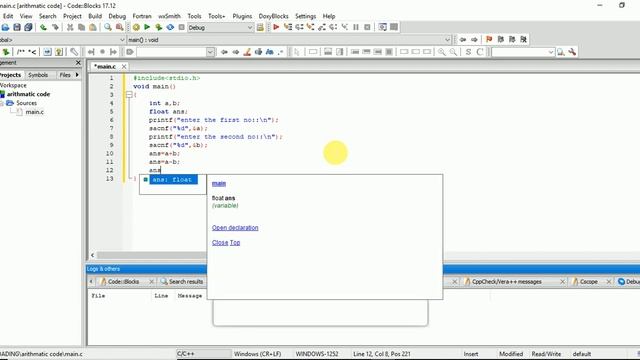
Task: Open the Build menu
Action: pos(95,16)
